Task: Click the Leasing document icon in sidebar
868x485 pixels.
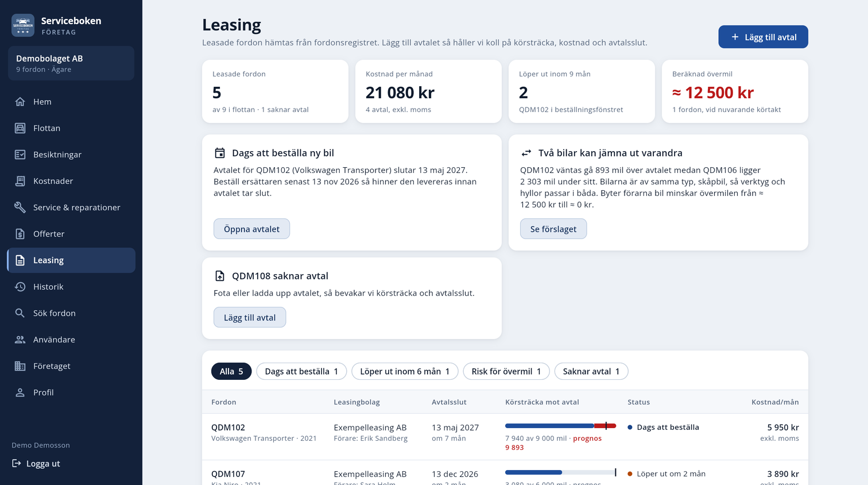Action: [x=20, y=260]
